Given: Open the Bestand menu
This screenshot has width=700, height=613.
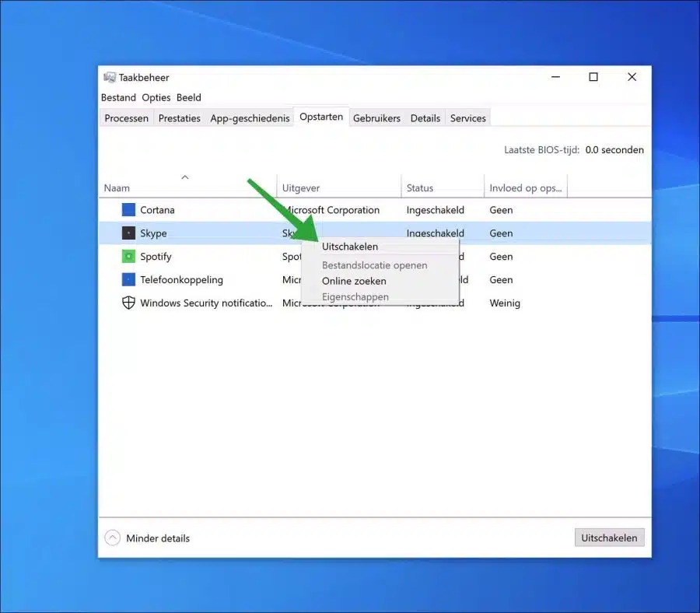Looking at the screenshot, I should coord(118,97).
